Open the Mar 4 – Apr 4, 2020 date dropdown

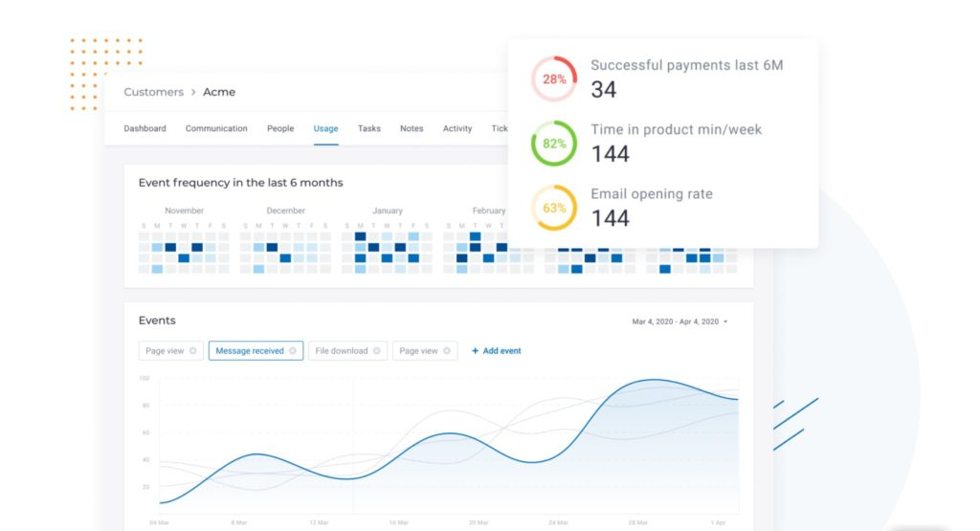click(679, 322)
